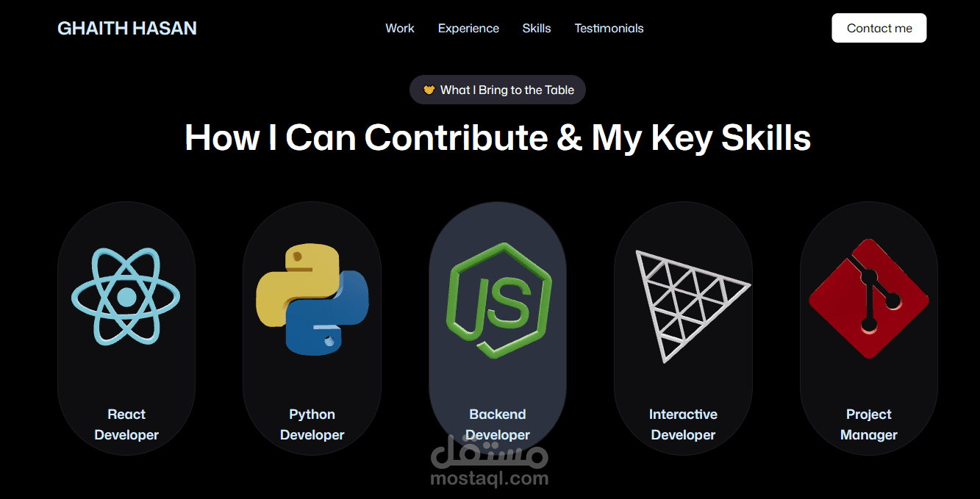Click the Git logo icon
The height and width of the screenshot is (499, 980).
pyautogui.click(x=868, y=298)
